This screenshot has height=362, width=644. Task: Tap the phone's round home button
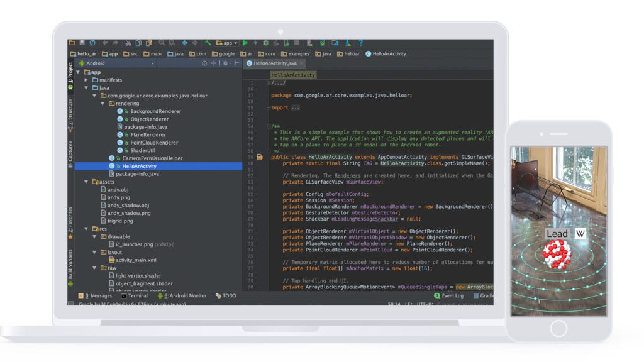click(558, 328)
